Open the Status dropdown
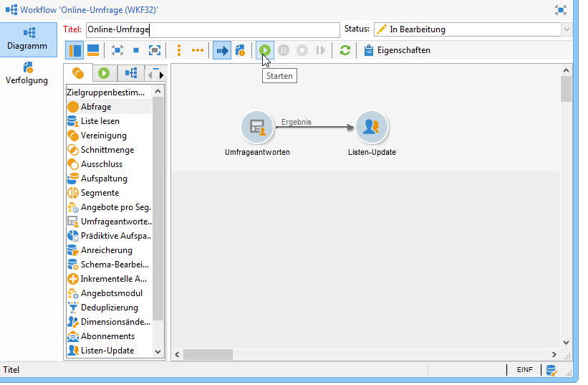Screen dimensions: 588x385 pos(567,29)
